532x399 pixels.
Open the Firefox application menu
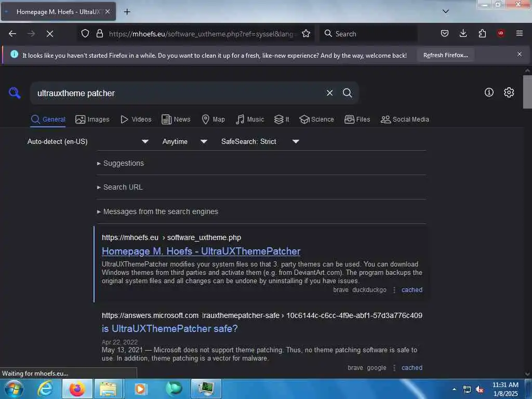point(520,33)
